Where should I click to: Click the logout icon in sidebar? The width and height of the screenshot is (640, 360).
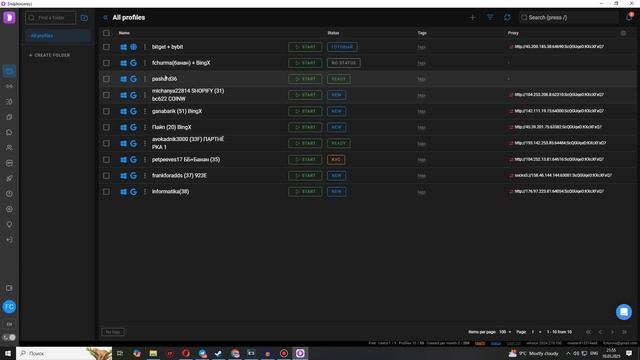[9, 240]
